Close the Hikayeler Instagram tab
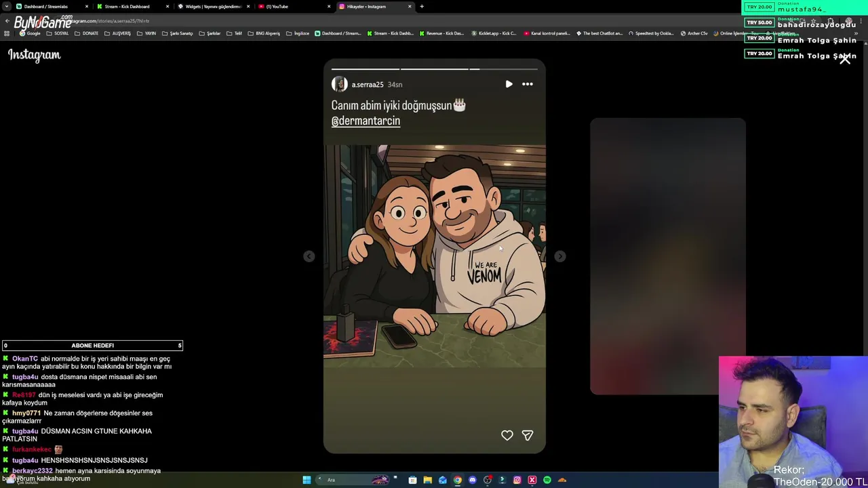Image resolution: width=868 pixels, height=488 pixels. coord(410,7)
